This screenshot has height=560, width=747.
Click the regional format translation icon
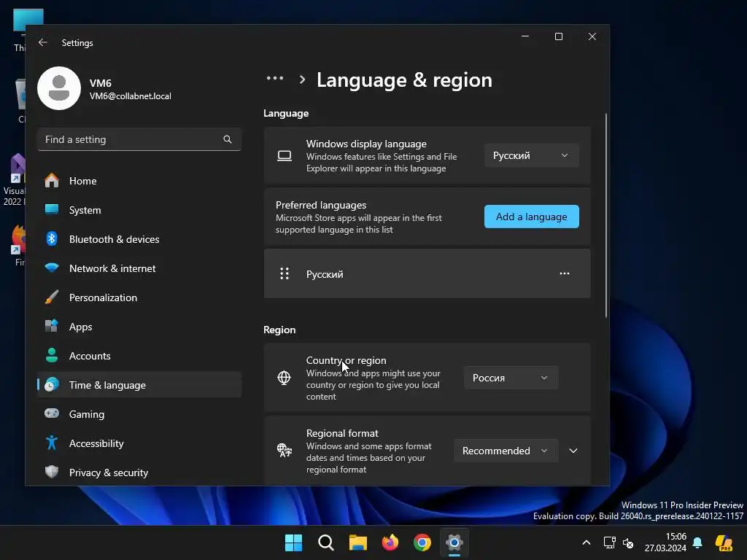click(285, 451)
